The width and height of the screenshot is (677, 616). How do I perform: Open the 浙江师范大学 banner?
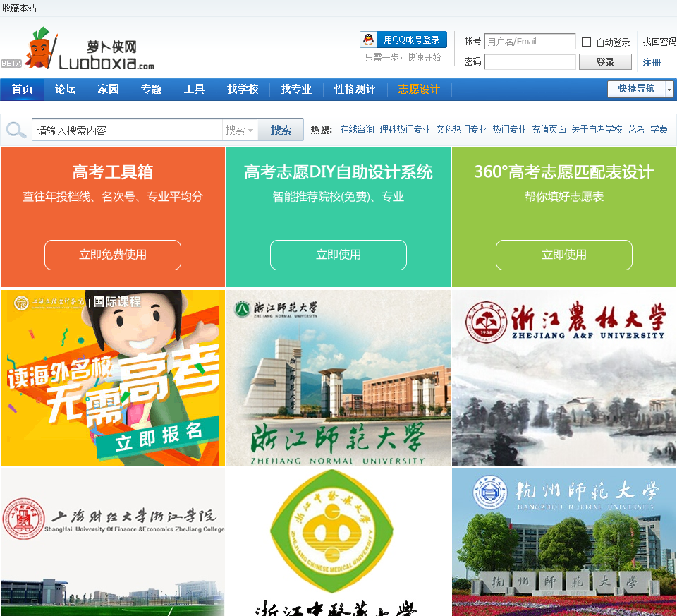(x=338, y=378)
